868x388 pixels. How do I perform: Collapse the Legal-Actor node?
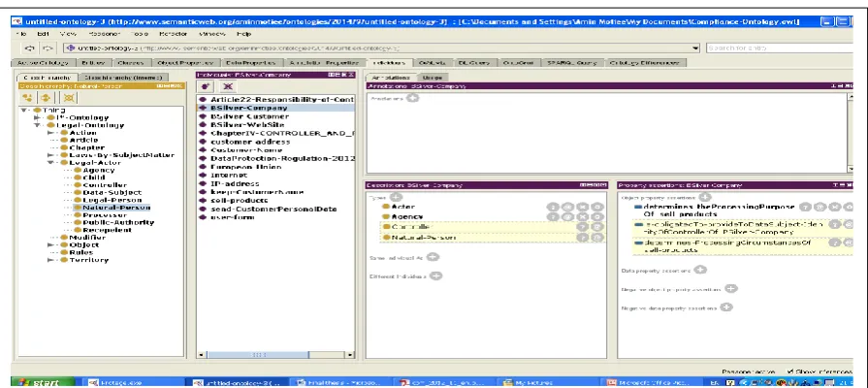(51, 163)
